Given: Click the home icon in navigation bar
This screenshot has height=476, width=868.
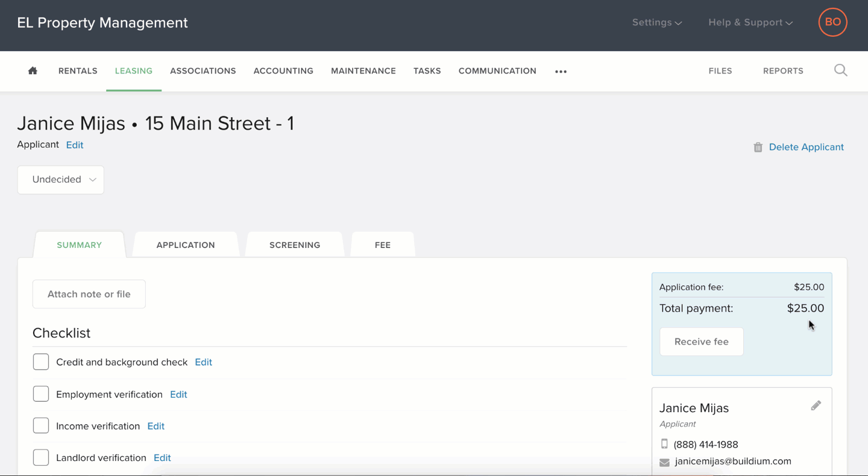Looking at the screenshot, I should coord(33,71).
